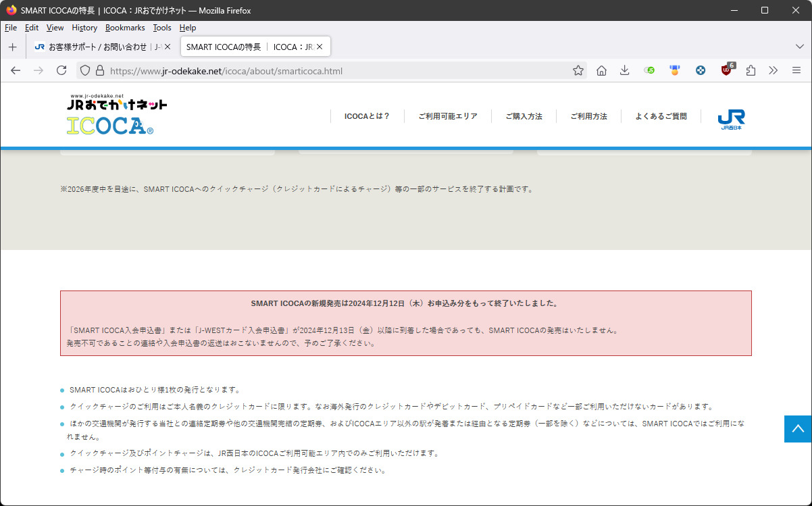Open the Firefox downloads panel
Screen dimensions: 812x506
click(625, 70)
